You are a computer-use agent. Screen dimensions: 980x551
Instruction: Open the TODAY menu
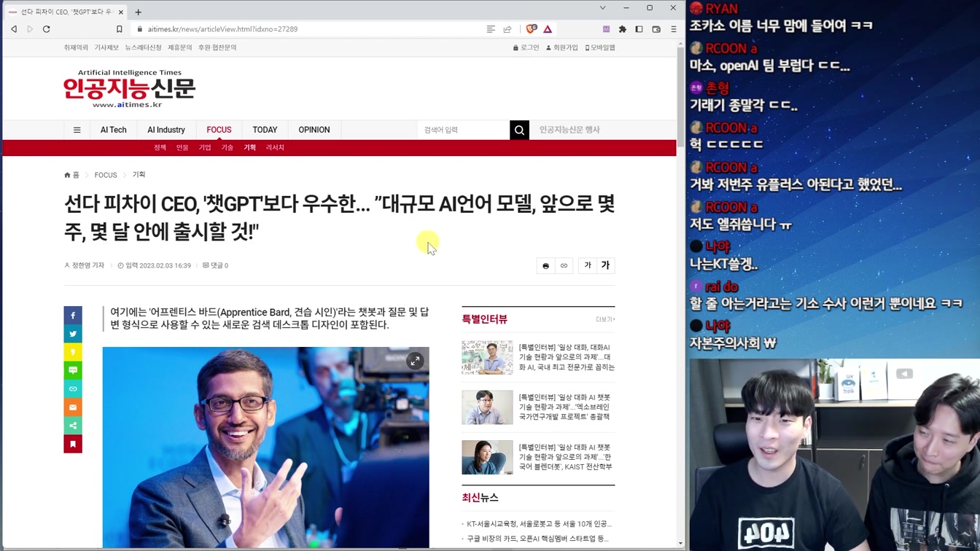pos(265,130)
